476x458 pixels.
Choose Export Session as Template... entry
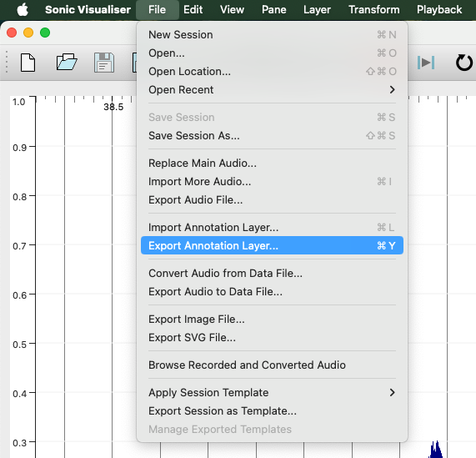click(272, 411)
